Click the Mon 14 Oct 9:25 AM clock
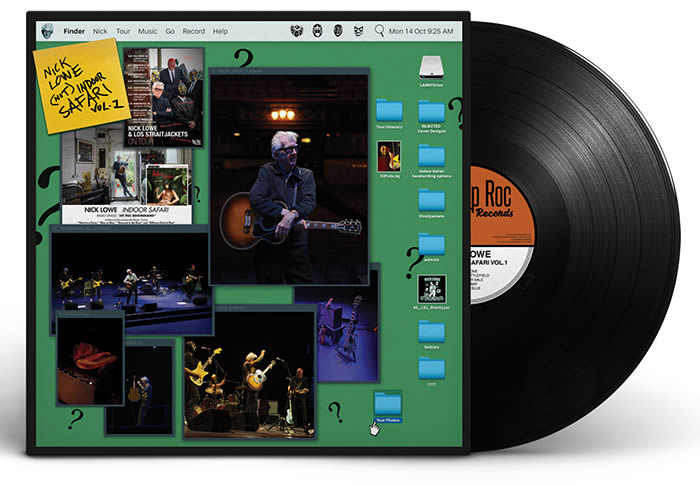The width and height of the screenshot is (700, 485). (421, 31)
